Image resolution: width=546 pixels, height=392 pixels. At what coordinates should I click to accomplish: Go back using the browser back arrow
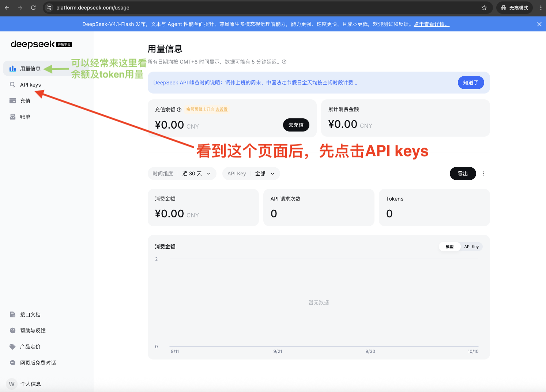pos(7,8)
